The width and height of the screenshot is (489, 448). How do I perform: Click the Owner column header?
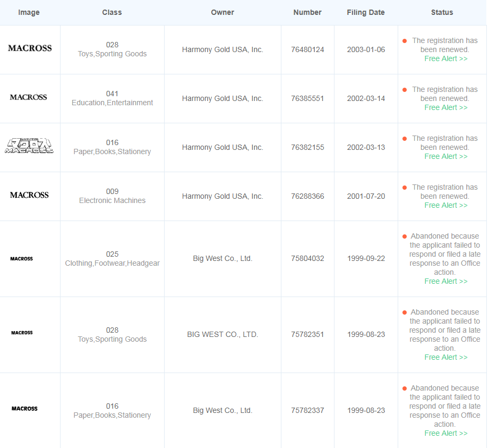[222, 12]
